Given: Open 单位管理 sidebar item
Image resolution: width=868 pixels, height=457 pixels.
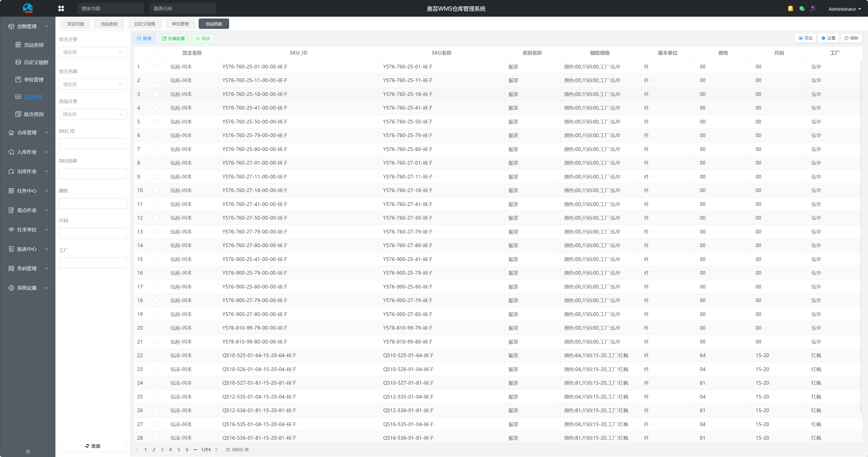Looking at the screenshot, I should pyautogui.click(x=33, y=80).
